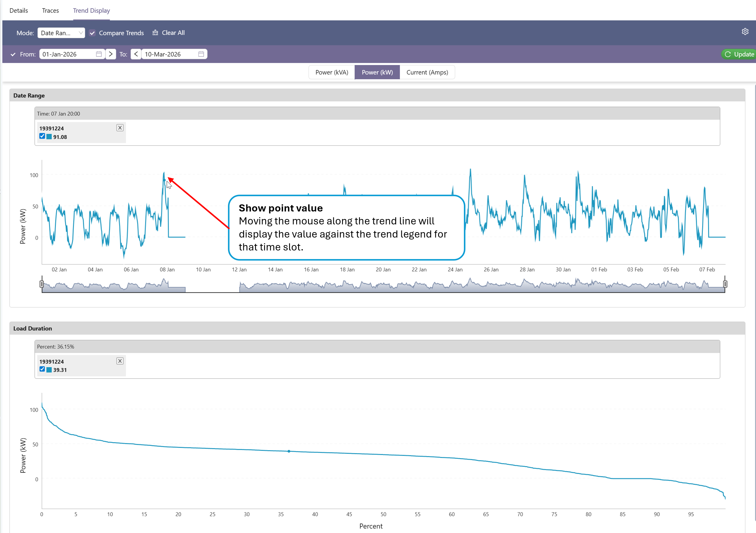Click the 08 Jan axis label

[x=167, y=269]
